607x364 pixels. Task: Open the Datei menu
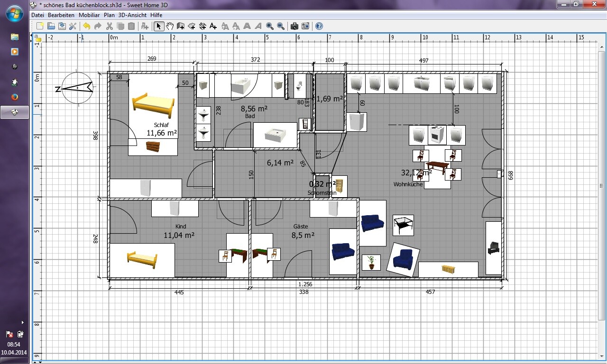pos(37,15)
